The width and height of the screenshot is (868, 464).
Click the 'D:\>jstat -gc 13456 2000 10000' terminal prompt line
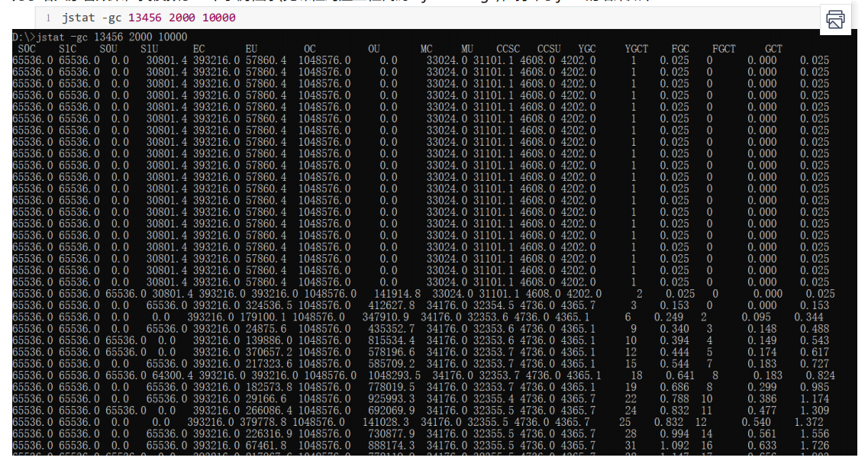click(x=100, y=37)
